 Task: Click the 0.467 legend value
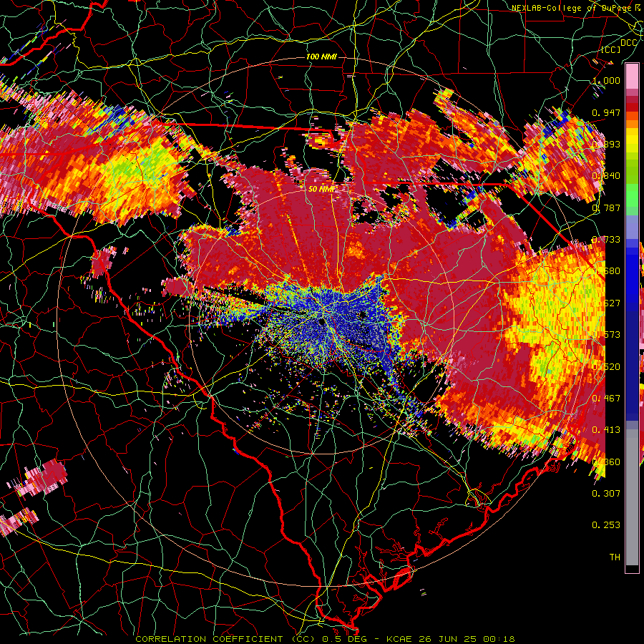click(x=606, y=399)
